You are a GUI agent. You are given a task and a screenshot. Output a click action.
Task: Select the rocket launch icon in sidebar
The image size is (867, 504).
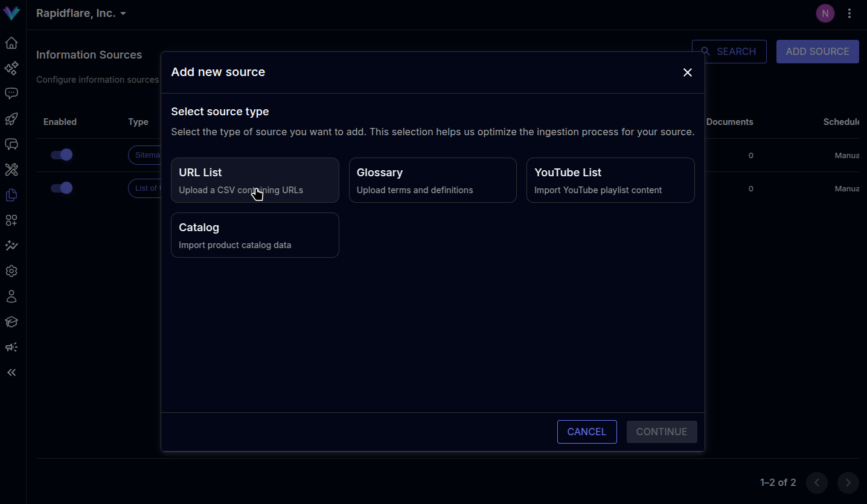[11, 119]
